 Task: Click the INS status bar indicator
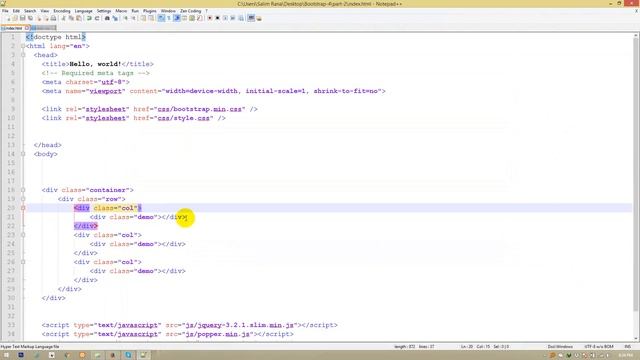(627, 347)
